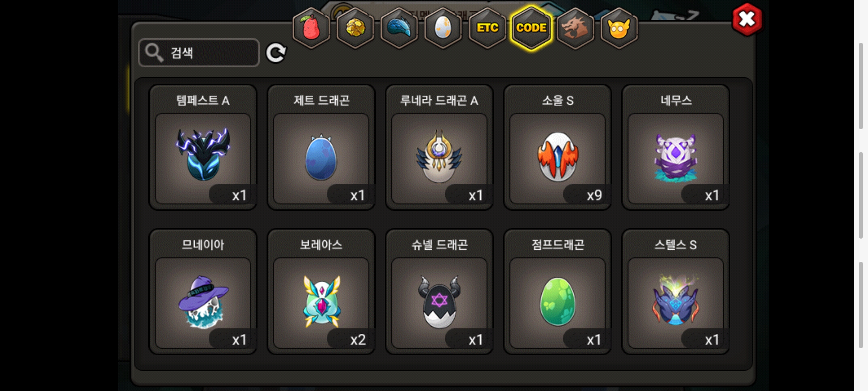The height and width of the screenshot is (391, 868).
Task: Select the 소울 S egg with x9
Action: point(558,147)
